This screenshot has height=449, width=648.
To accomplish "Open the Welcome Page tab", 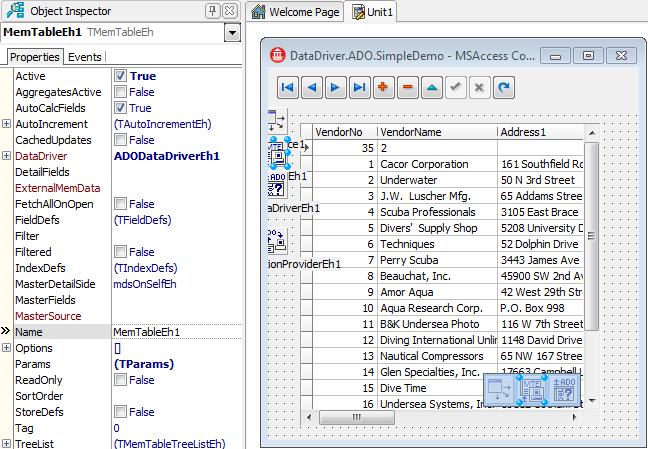I will tap(295, 12).
